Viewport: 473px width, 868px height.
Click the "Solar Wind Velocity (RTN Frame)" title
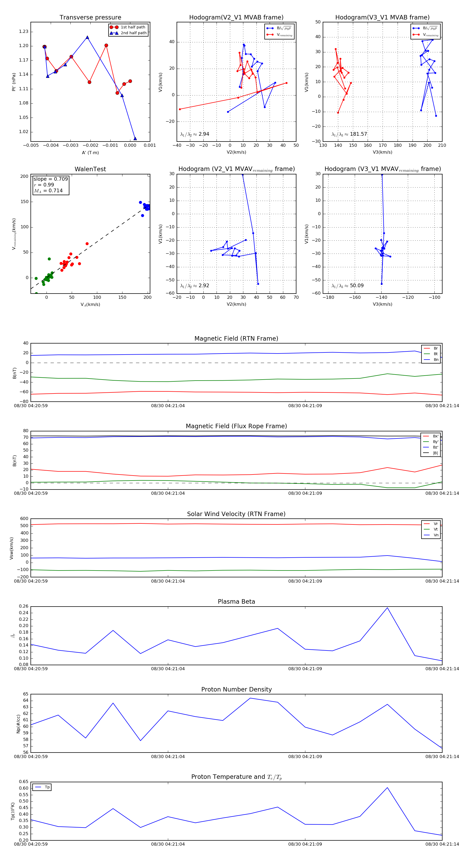pyautogui.click(x=236, y=514)
